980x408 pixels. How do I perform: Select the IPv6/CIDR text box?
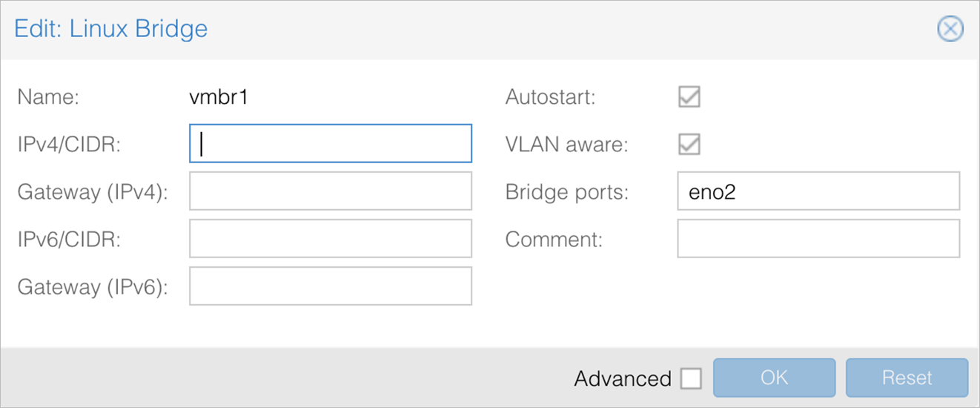coord(331,238)
